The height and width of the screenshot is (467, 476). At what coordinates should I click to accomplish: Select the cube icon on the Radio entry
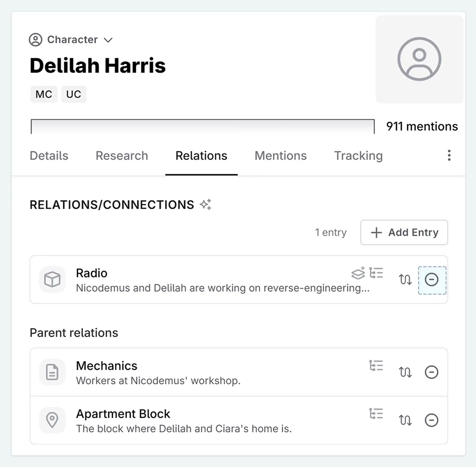click(52, 279)
